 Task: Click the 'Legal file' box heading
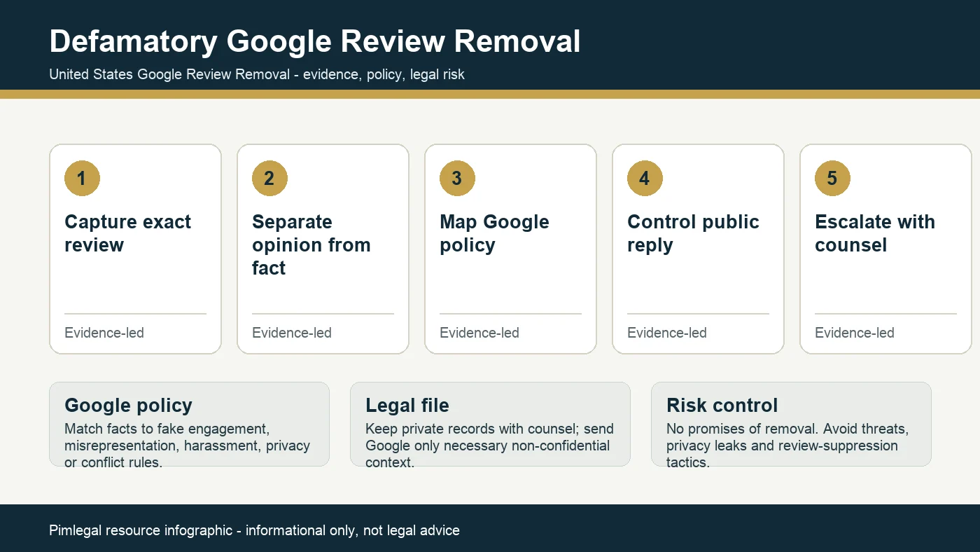click(x=407, y=406)
